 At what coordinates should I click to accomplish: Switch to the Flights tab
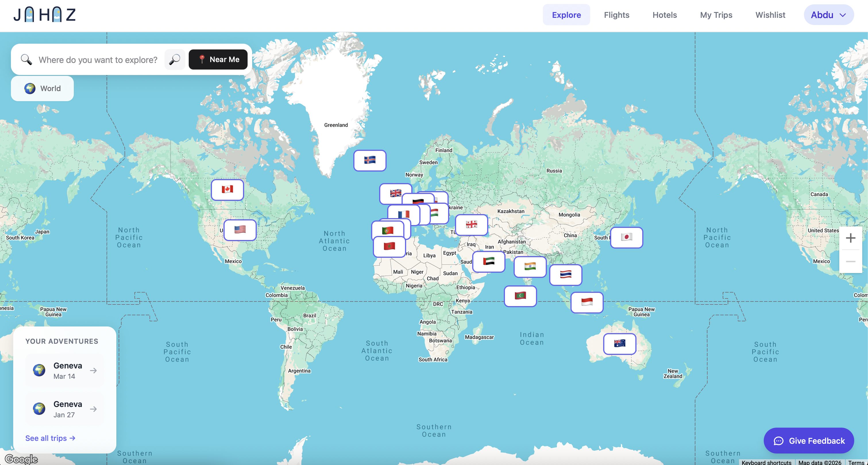(x=616, y=15)
